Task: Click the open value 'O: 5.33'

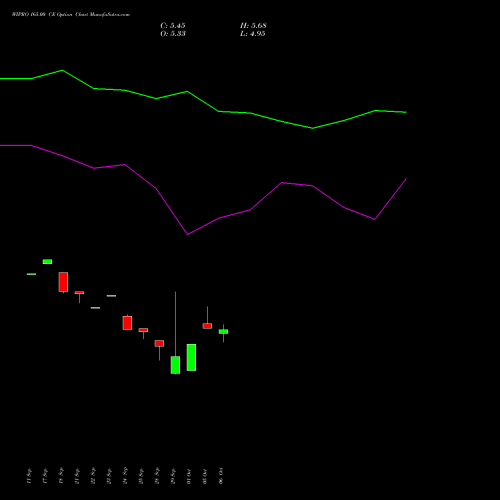Action: 173,34
